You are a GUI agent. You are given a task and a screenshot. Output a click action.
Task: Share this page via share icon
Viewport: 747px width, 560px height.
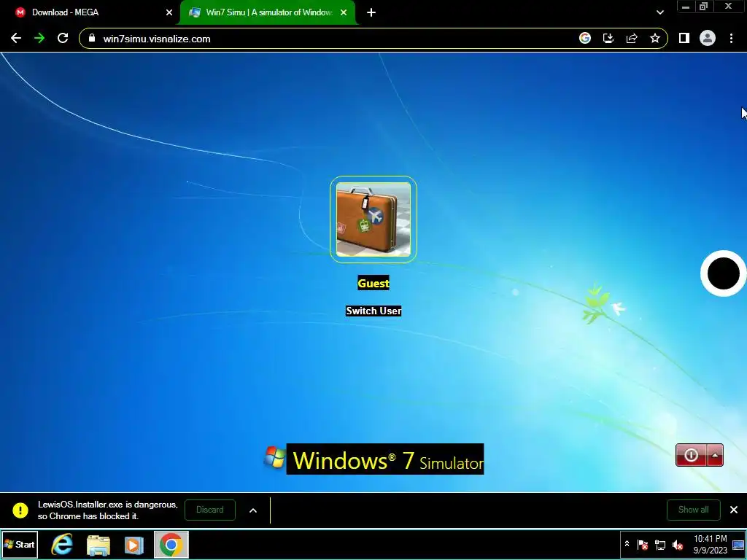[x=632, y=39]
